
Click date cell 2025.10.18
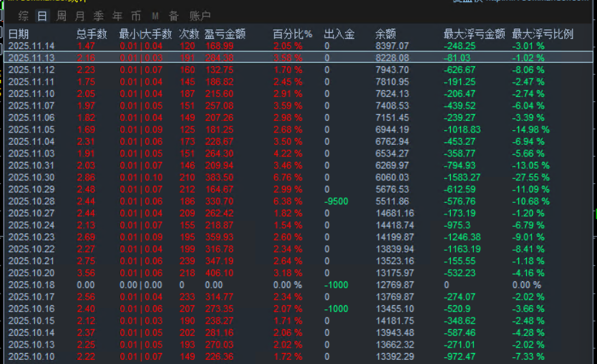31,285
